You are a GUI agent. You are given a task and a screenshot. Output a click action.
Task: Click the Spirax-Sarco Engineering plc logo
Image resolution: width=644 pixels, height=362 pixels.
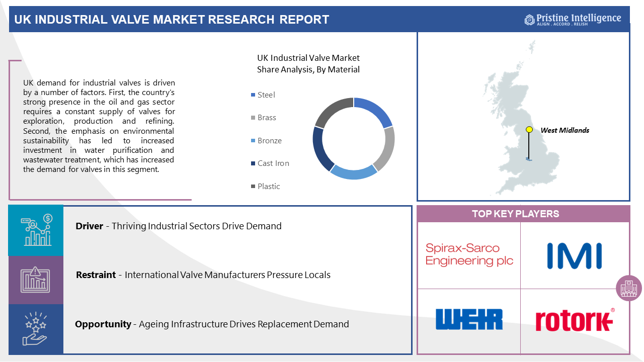(x=469, y=254)
